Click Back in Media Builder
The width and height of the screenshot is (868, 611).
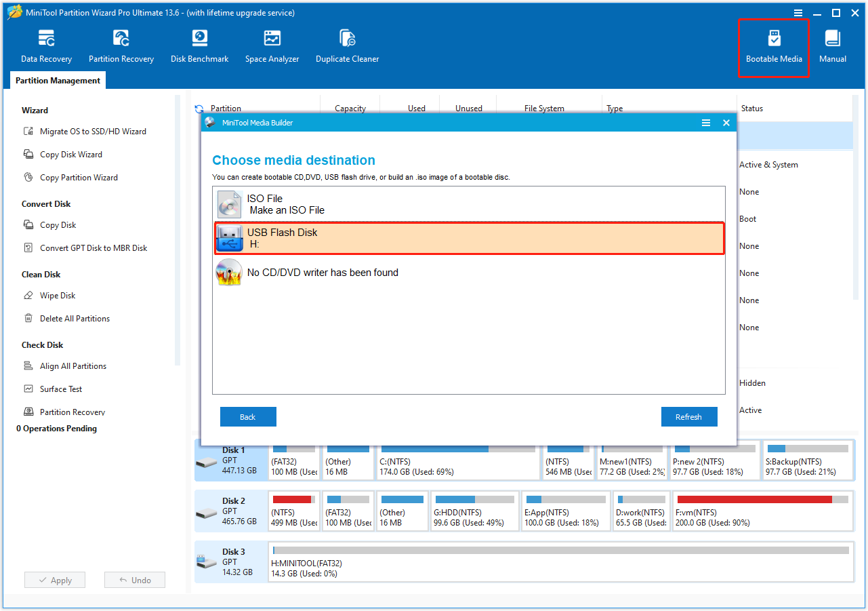tap(248, 417)
